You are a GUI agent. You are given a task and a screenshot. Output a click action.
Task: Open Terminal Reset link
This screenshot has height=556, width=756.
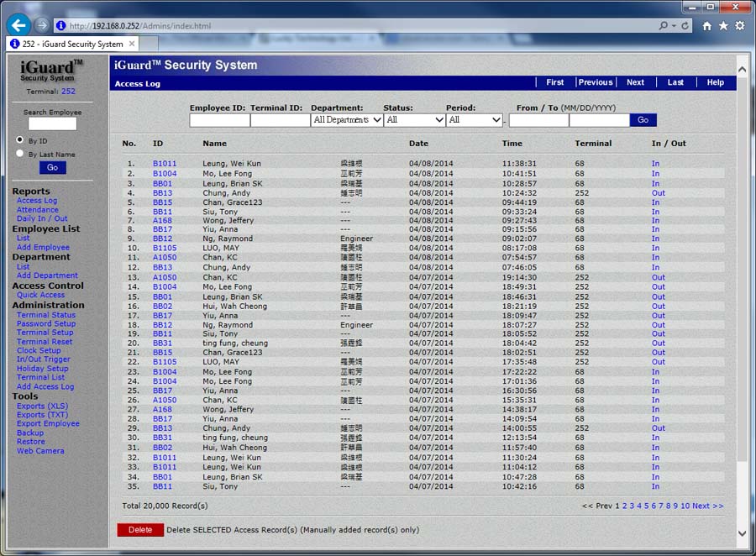point(45,342)
